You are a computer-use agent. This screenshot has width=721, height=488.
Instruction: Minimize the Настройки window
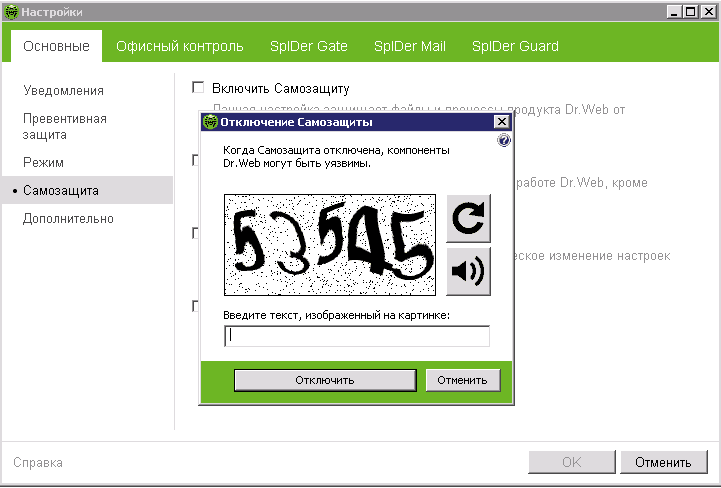(x=674, y=12)
